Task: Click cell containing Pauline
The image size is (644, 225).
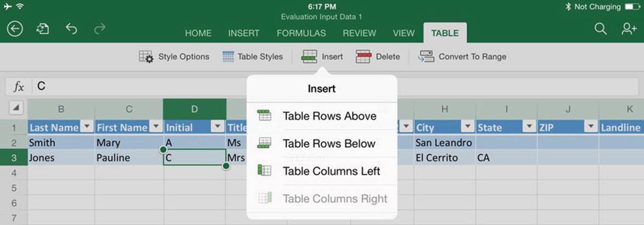Action: click(129, 157)
